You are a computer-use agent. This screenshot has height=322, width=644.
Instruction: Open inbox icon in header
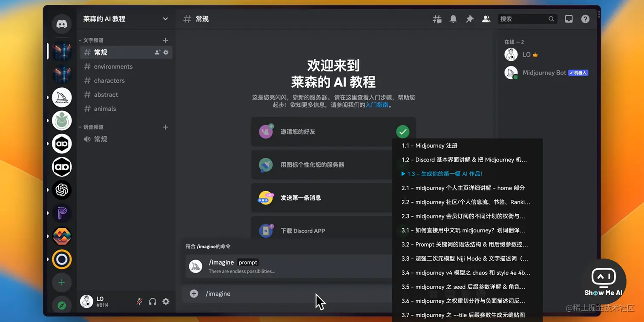[x=569, y=19]
